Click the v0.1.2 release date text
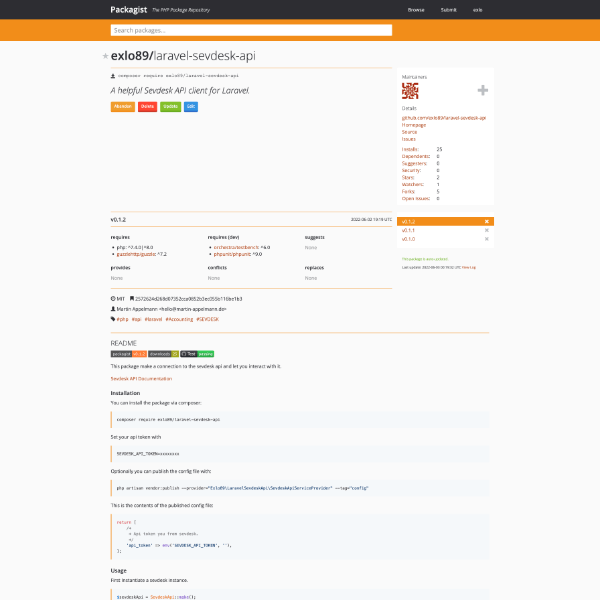The image size is (600, 600). point(371,220)
